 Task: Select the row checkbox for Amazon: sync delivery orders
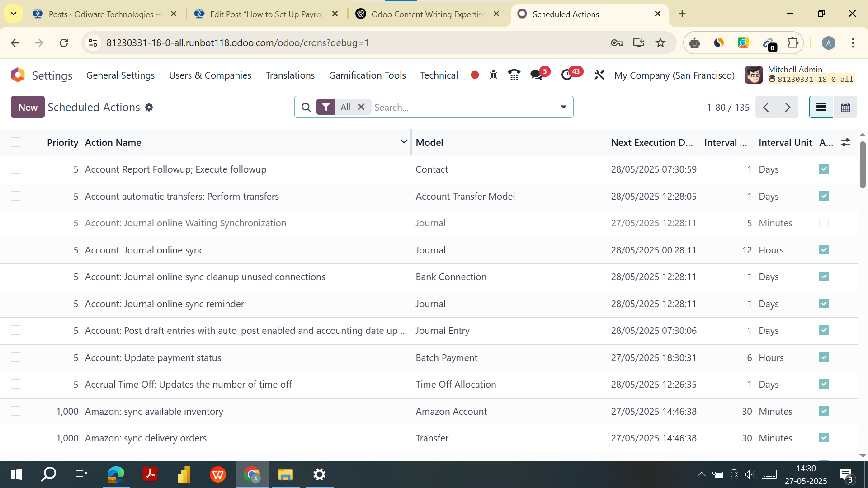pyautogui.click(x=16, y=437)
